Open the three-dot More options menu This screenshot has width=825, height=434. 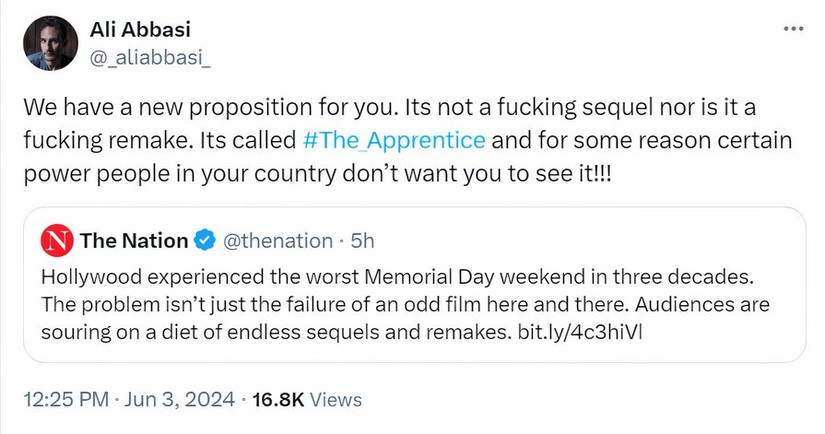coord(792,28)
